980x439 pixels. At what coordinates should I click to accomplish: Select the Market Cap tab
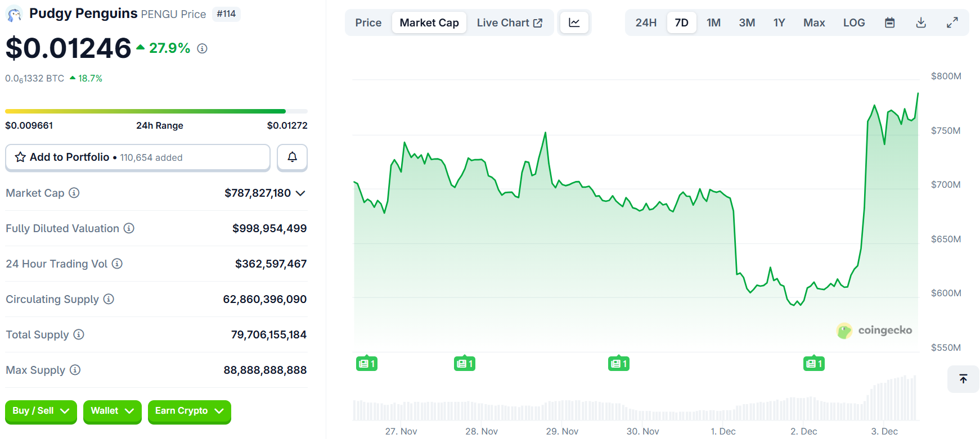pos(429,23)
